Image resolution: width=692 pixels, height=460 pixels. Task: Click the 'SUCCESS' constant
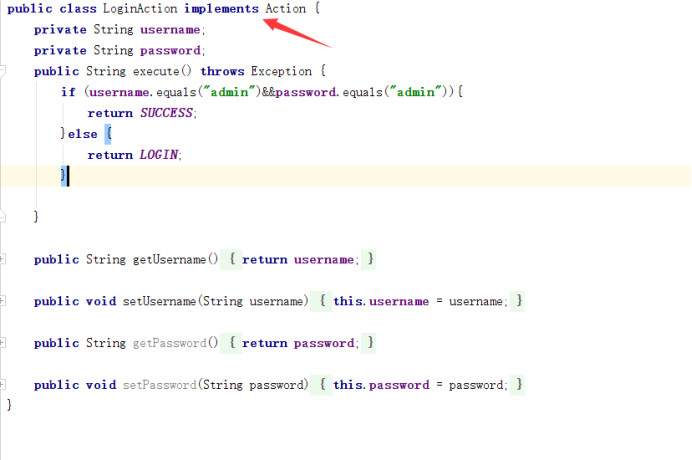166,113
